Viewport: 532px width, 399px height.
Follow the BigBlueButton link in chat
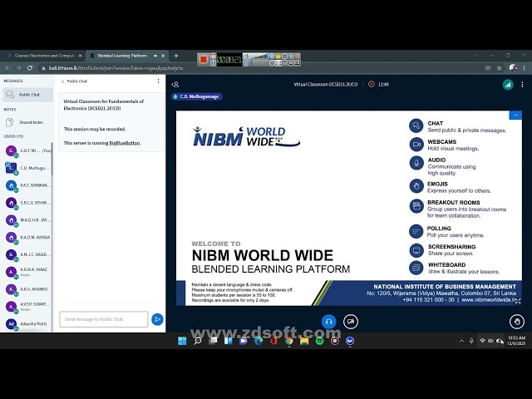pyautogui.click(x=124, y=143)
